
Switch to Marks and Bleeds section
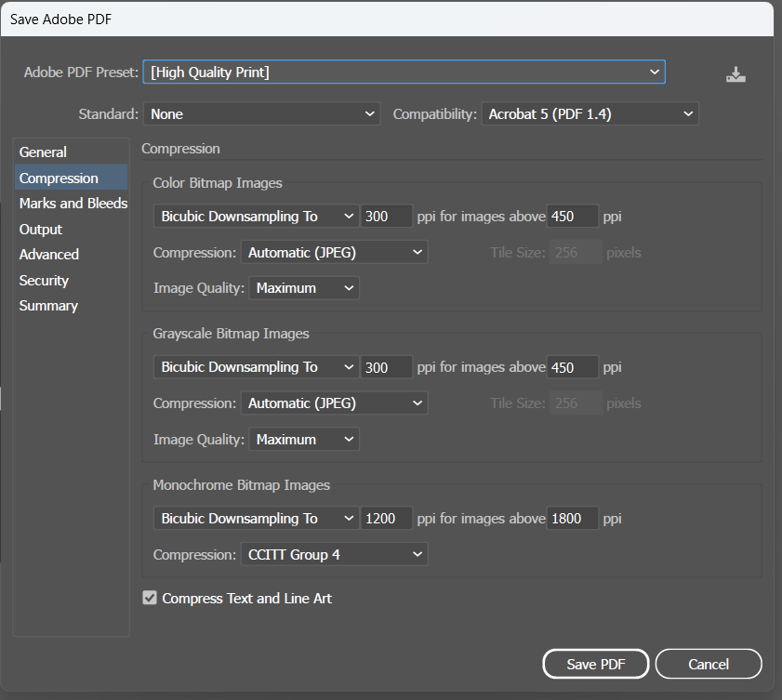click(73, 203)
